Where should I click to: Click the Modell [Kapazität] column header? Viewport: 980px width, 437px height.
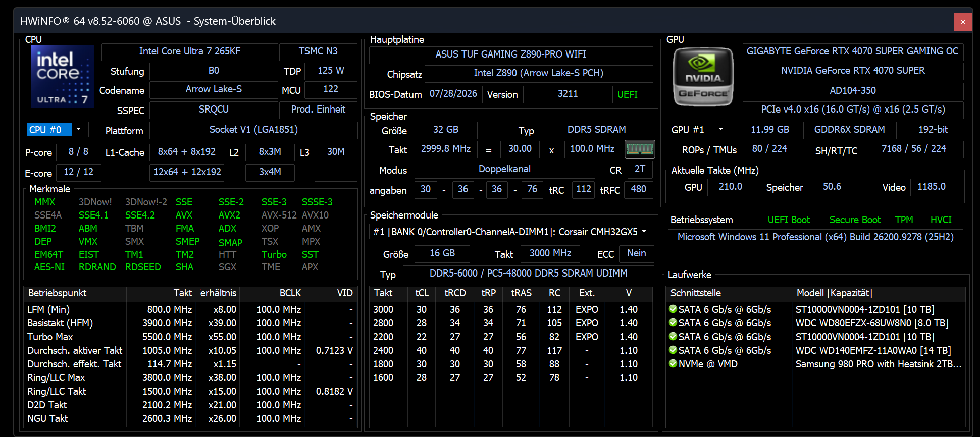(879, 293)
